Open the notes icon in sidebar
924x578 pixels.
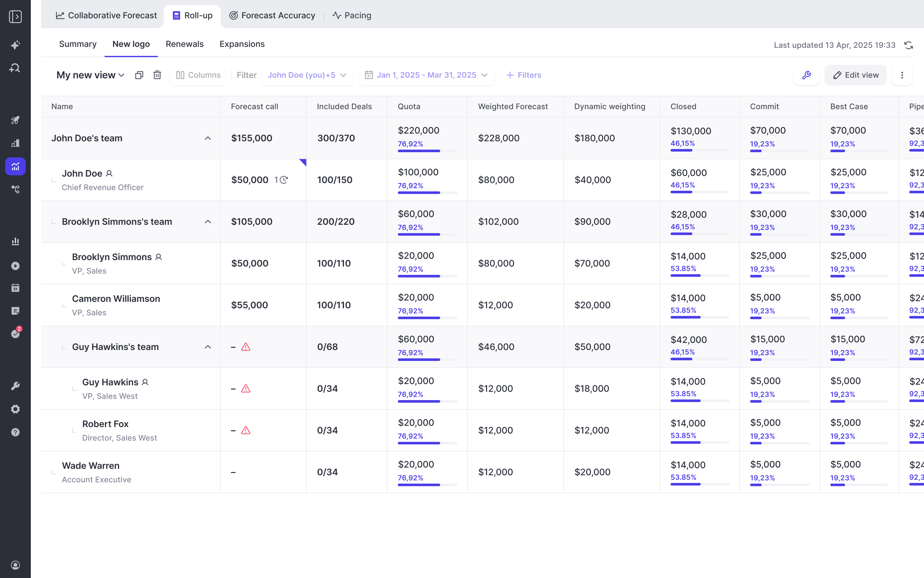click(15, 311)
